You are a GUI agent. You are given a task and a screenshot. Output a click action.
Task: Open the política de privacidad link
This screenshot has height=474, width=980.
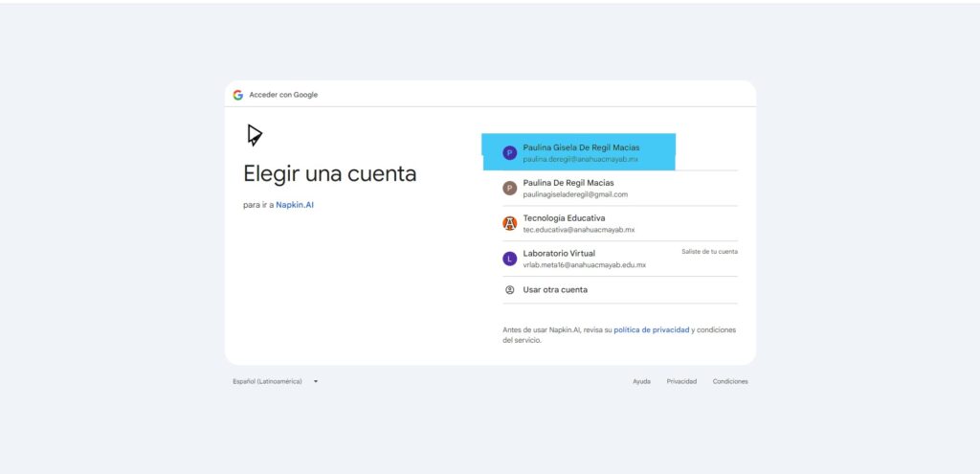[651, 329]
